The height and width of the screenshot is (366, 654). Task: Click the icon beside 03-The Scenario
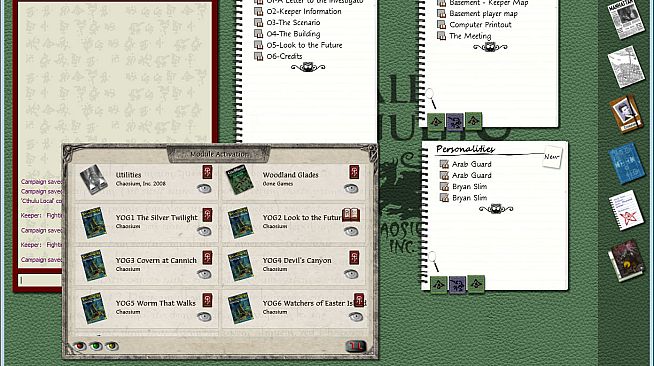tap(259, 23)
